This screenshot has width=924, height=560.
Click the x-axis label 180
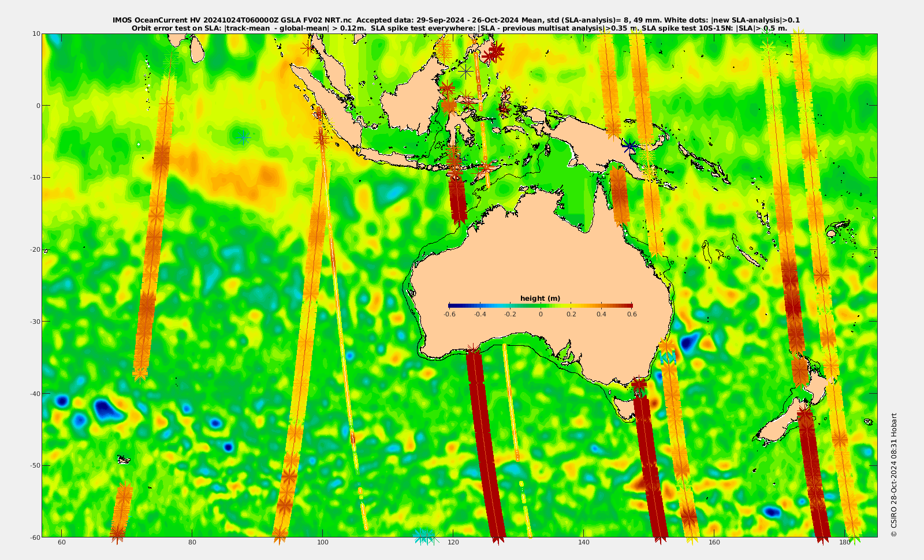pyautogui.click(x=845, y=543)
